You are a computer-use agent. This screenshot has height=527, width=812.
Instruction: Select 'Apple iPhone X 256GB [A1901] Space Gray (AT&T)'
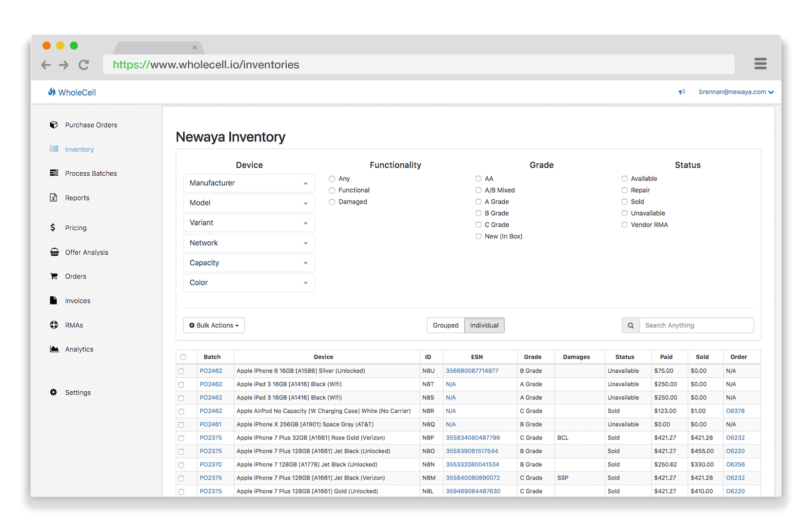pyautogui.click(x=305, y=425)
